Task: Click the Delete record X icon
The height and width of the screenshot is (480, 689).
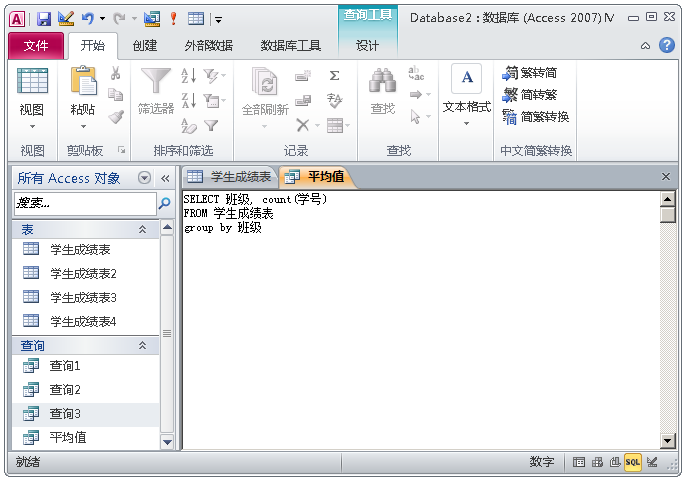Action: click(x=302, y=125)
